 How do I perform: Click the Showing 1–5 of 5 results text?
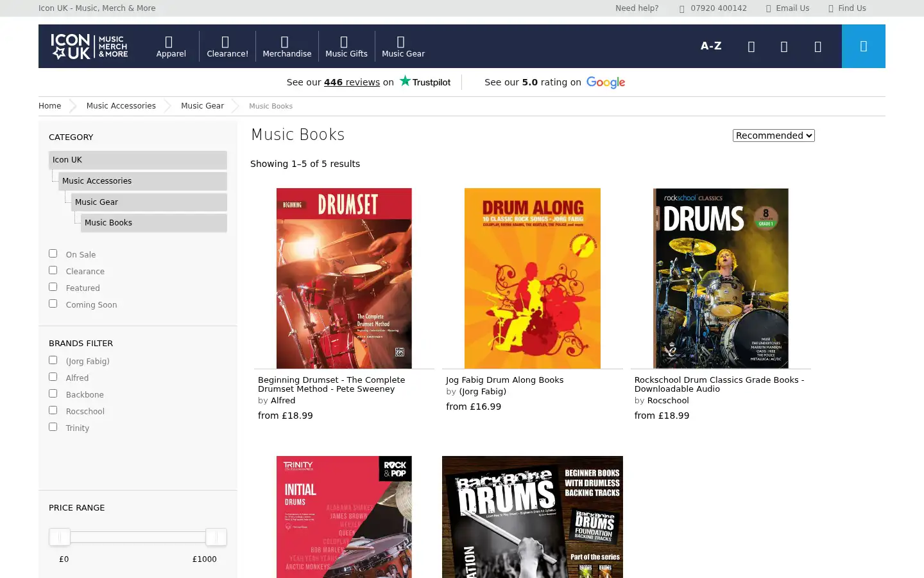(305, 164)
